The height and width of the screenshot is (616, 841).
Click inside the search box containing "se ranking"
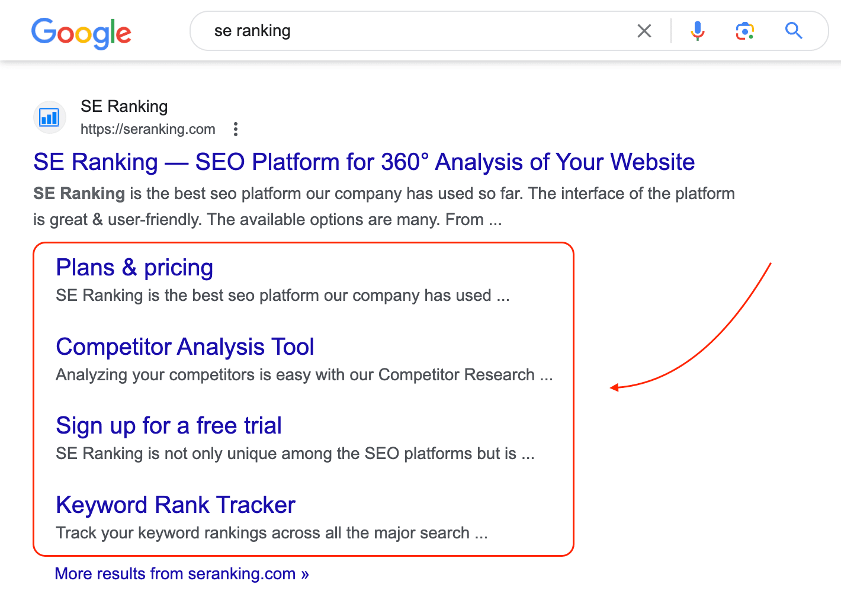pyautogui.click(x=415, y=31)
